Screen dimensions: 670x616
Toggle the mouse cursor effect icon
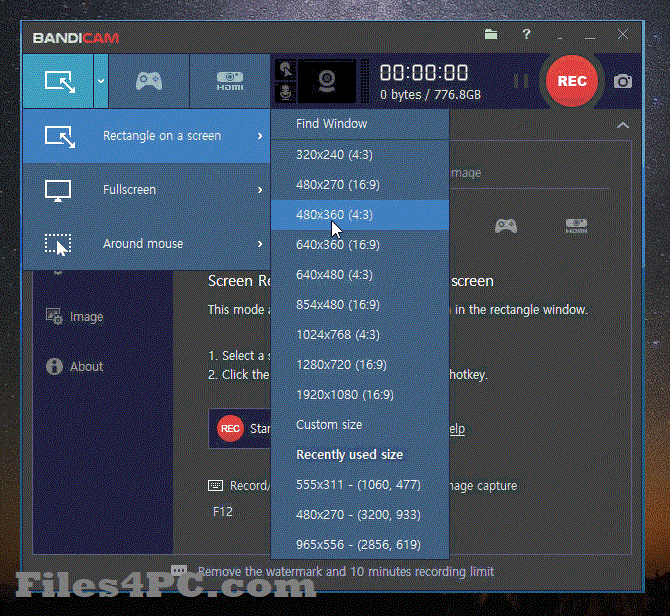pyautogui.click(x=286, y=70)
